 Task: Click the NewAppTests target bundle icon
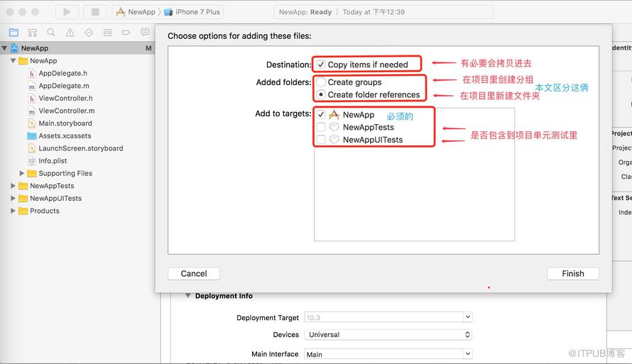pyautogui.click(x=334, y=127)
